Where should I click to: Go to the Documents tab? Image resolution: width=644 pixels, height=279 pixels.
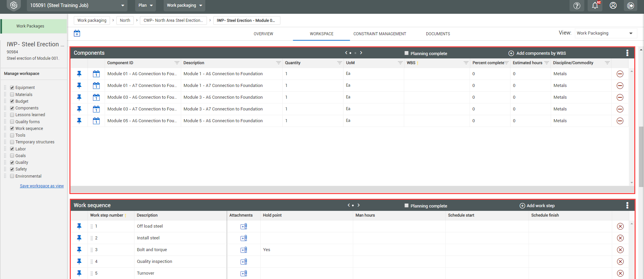tap(438, 34)
